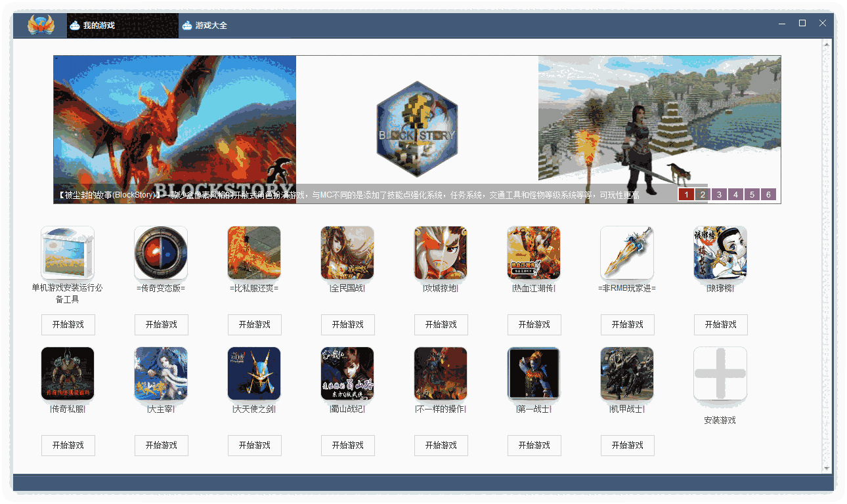Launch =非RMB玩家进= via its 开始游戏 button
The width and height of the screenshot is (847, 504).
(x=628, y=325)
